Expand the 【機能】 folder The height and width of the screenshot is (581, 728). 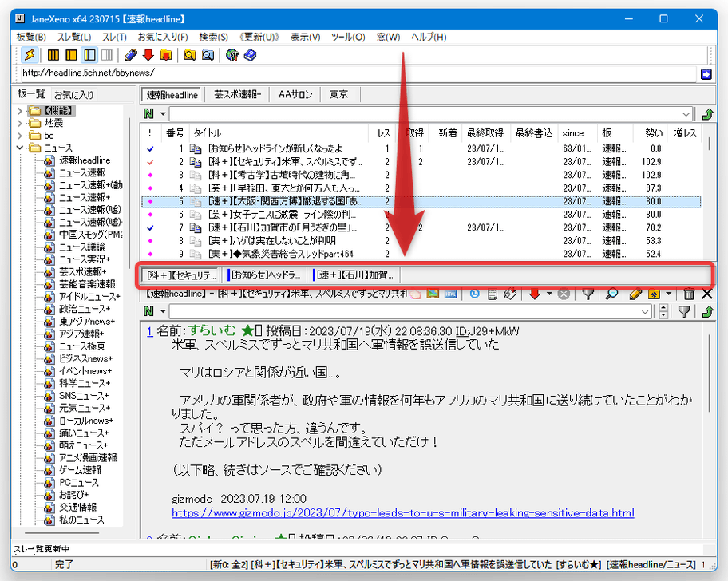tap(19, 111)
